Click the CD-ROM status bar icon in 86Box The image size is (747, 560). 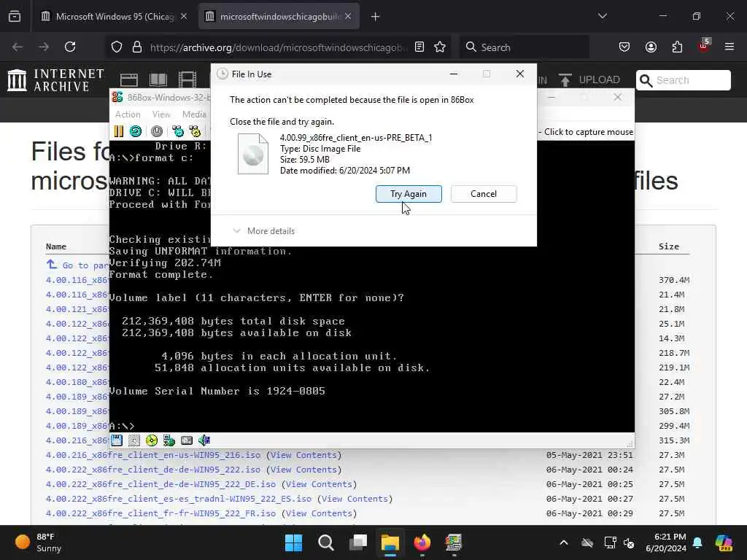coord(152,440)
